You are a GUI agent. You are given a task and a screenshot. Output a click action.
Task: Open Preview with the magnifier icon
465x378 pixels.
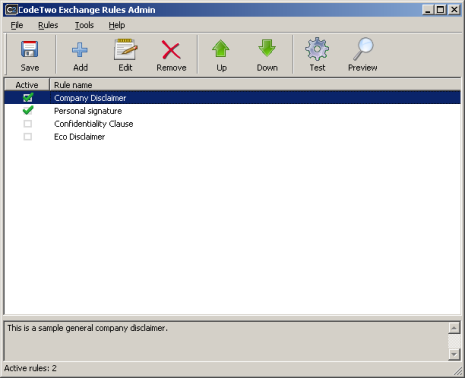[x=363, y=55]
